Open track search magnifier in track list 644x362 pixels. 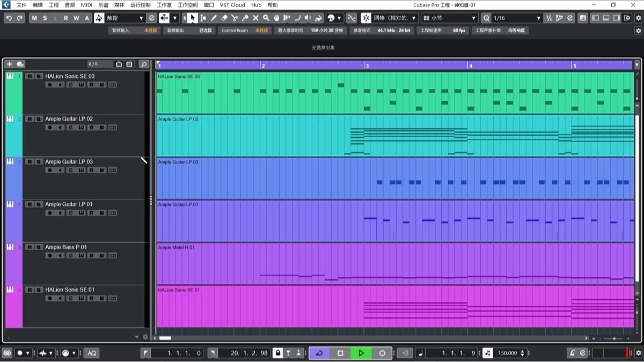(143, 64)
